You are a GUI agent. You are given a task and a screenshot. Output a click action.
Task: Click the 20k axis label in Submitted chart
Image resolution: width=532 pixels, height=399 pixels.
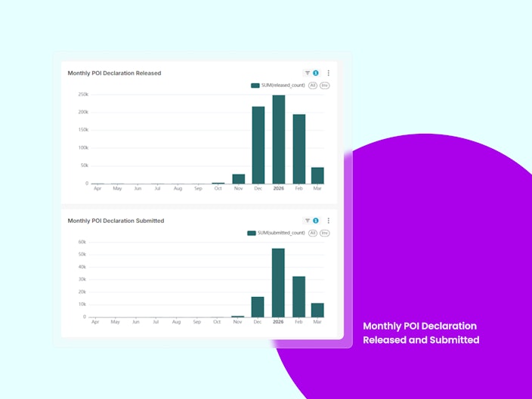(82, 292)
